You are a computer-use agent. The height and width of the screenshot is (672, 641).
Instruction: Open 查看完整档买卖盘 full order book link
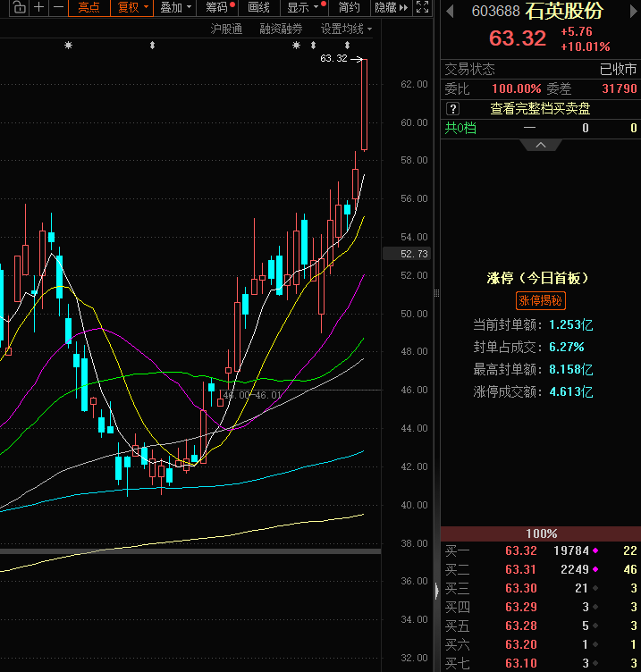[540, 109]
